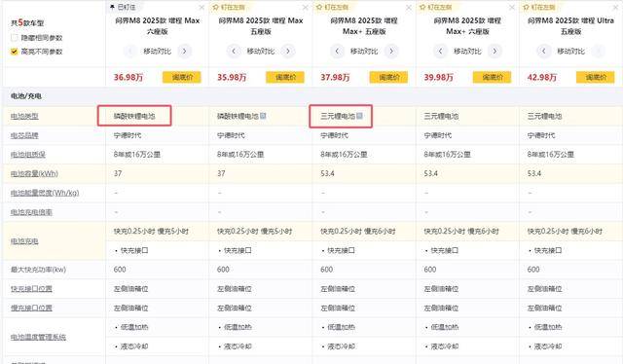Uncheck the 高亮不同参数 checkbox
Screen dimensions: 623x364
15,52
